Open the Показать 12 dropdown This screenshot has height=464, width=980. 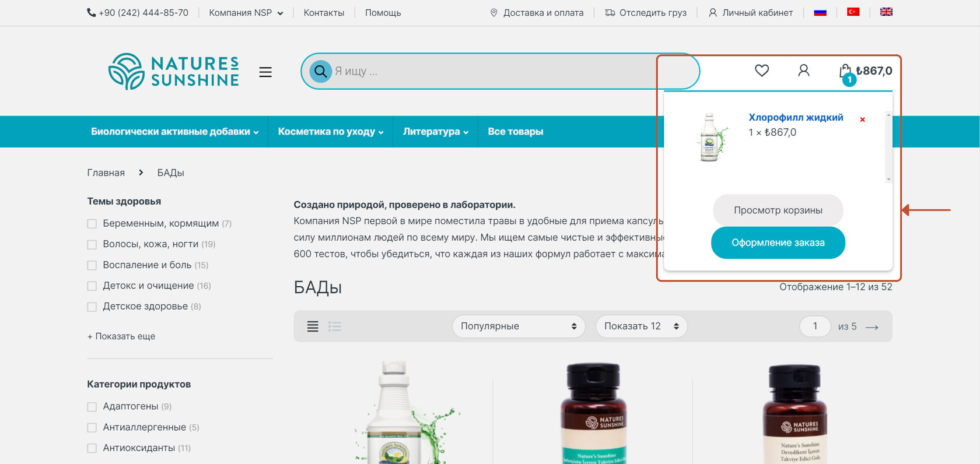coord(642,326)
